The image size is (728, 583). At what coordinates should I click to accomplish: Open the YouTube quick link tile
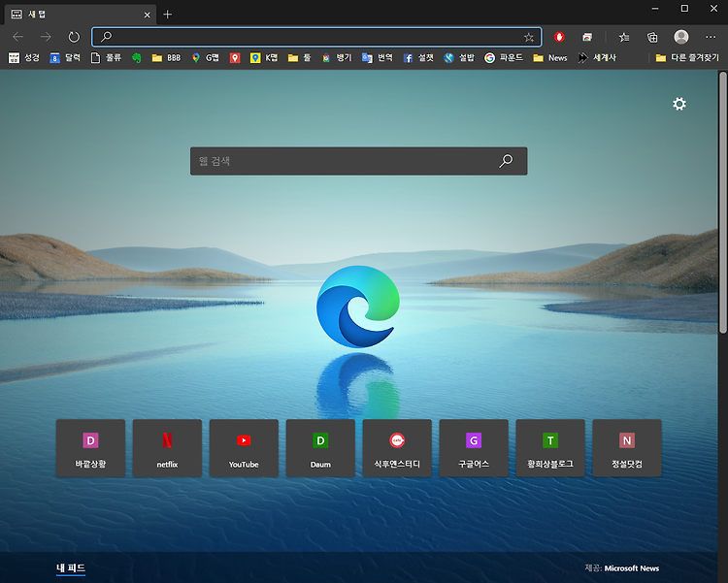coord(244,448)
